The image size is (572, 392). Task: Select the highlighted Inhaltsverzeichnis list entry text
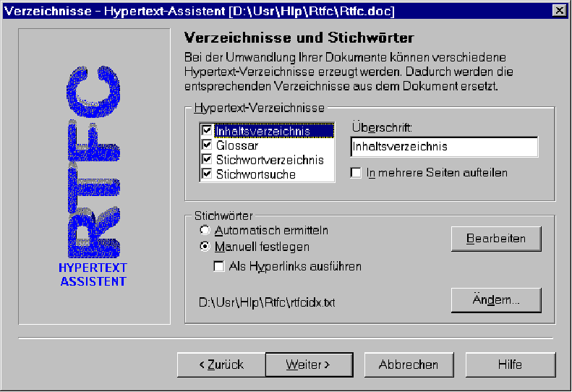tap(263, 131)
